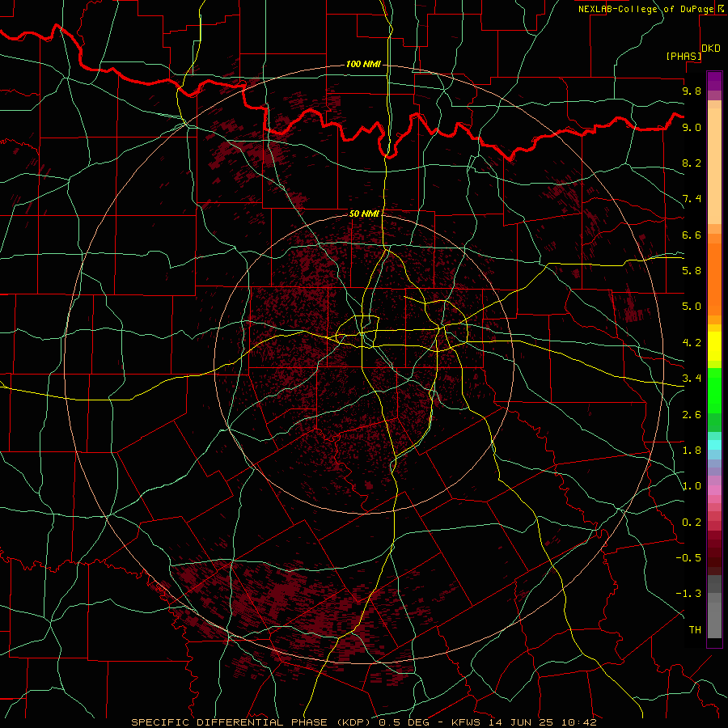Click the 1.8 scale value

tap(692, 451)
